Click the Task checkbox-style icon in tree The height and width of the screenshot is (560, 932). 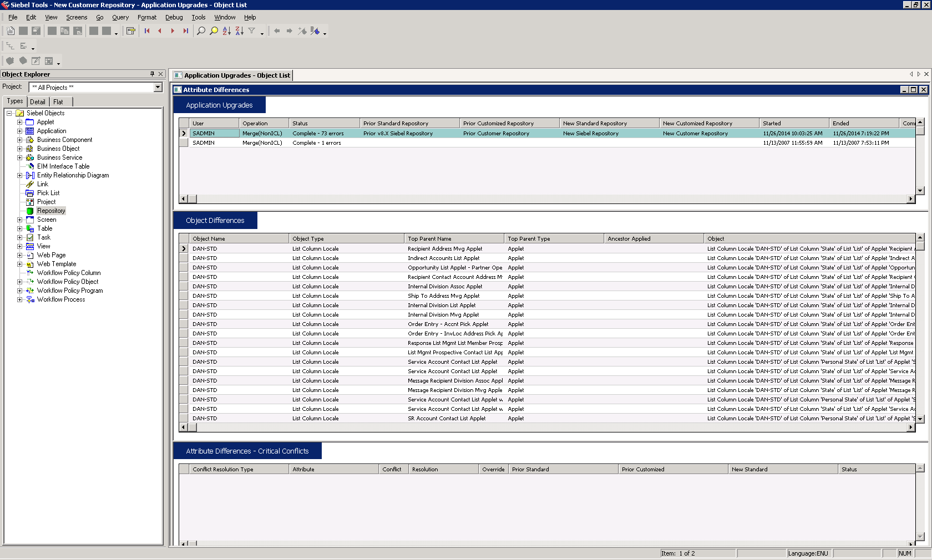30,237
